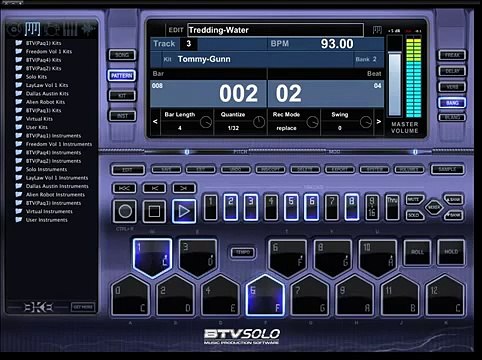Image resolution: width=482 pixels, height=360 pixels.
Task: Click the Play transport button
Action: coord(184,211)
